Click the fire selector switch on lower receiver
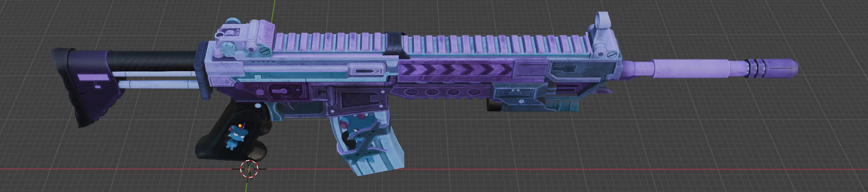The height and width of the screenshot is (192, 868). click(x=280, y=91)
